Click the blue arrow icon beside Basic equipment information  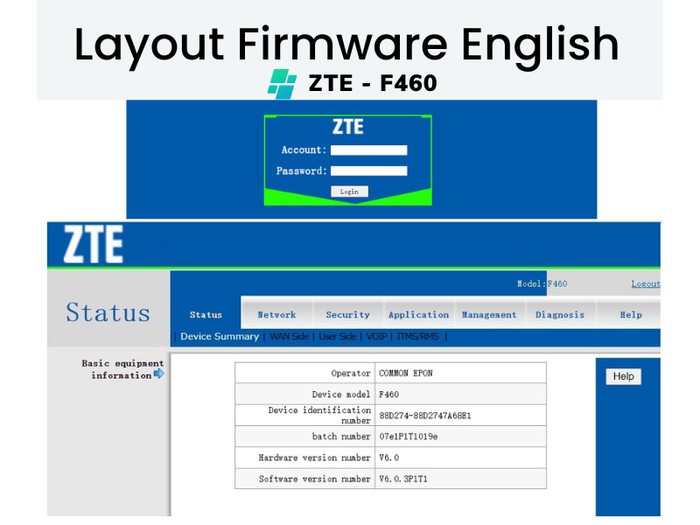coord(159,374)
